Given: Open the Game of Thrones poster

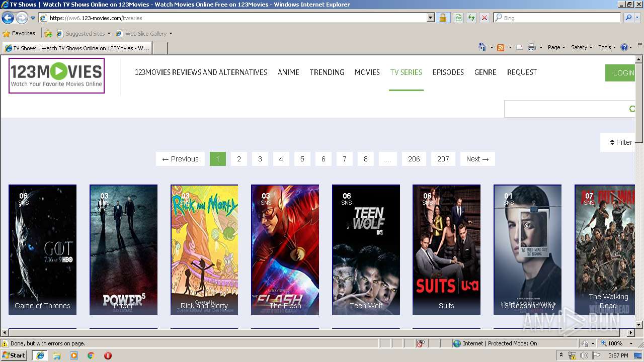Looking at the screenshot, I should [43, 250].
